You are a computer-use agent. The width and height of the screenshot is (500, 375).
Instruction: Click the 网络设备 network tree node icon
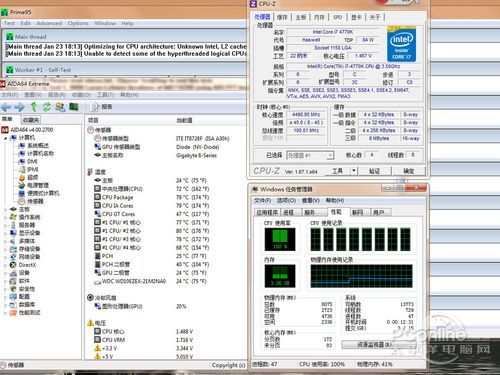coord(13,257)
